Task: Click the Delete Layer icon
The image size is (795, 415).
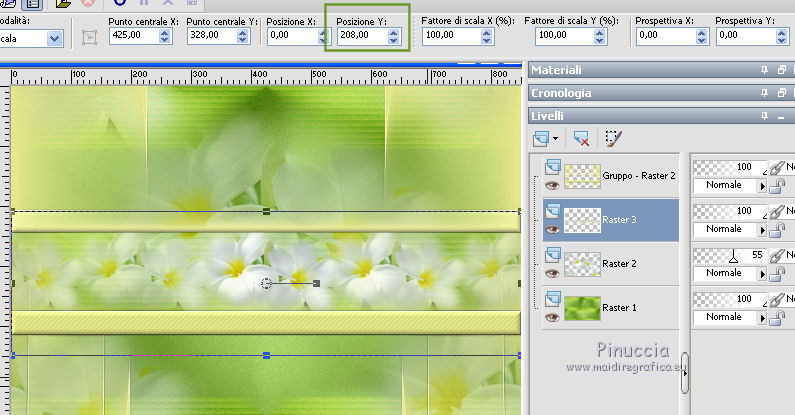Action: pyautogui.click(x=581, y=138)
